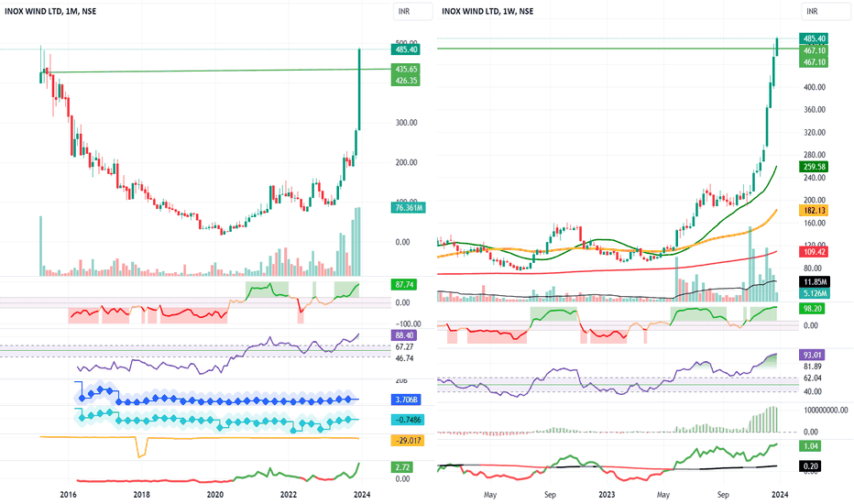Click the 11.85M black volume average label

pyautogui.click(x=815, y=281)
